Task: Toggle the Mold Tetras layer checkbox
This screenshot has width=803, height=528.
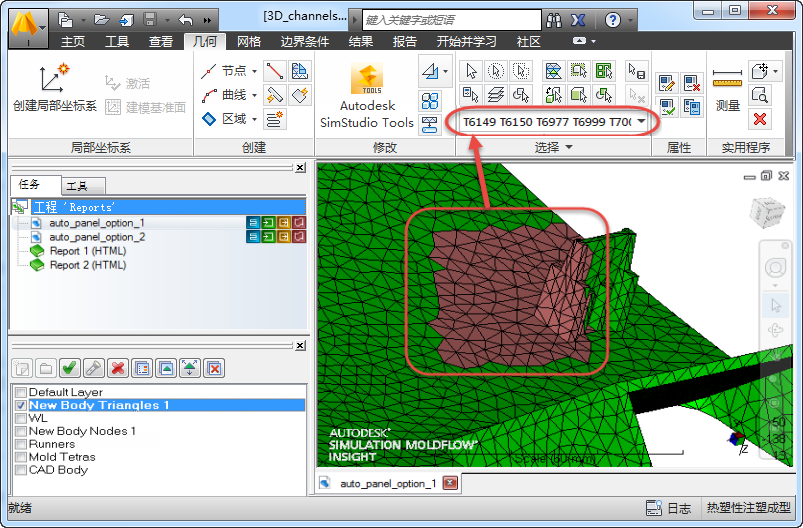Action: 20,457
